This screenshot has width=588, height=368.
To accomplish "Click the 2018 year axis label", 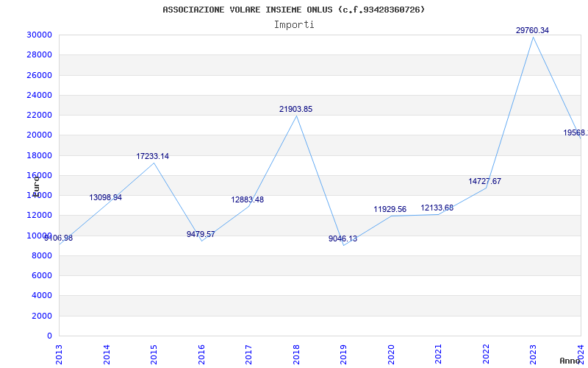I will [x=296, y=355].
